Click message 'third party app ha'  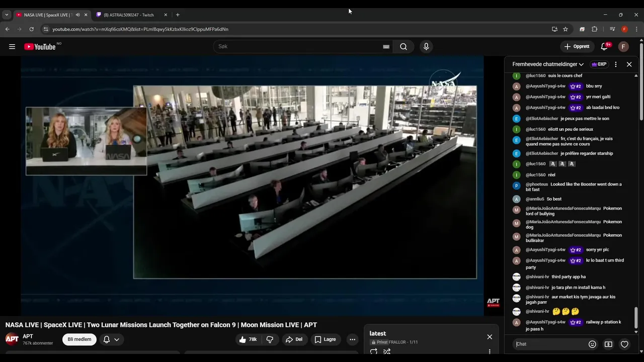569,277
